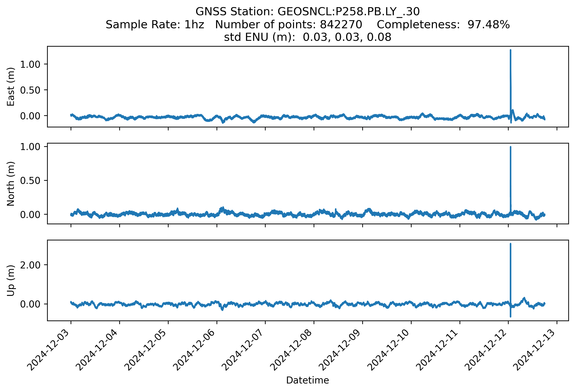
Task: Click the Up component spike peak
Action: point(510,244)
